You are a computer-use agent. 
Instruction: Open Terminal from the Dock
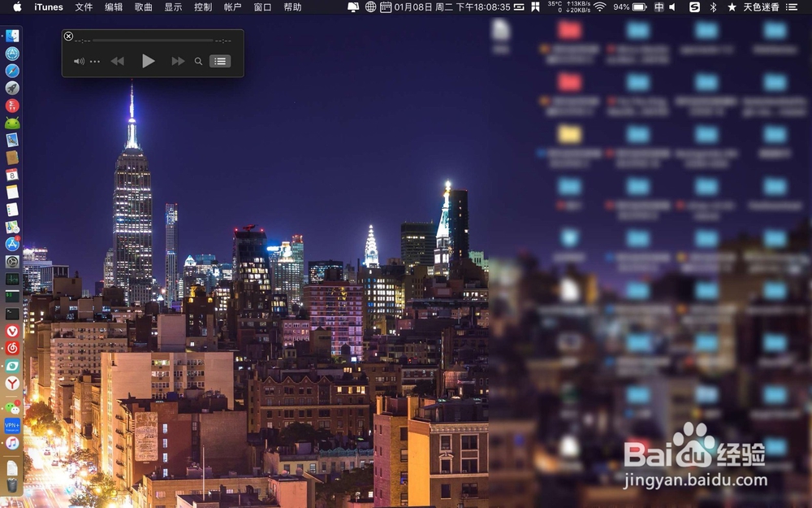(12, 314)
